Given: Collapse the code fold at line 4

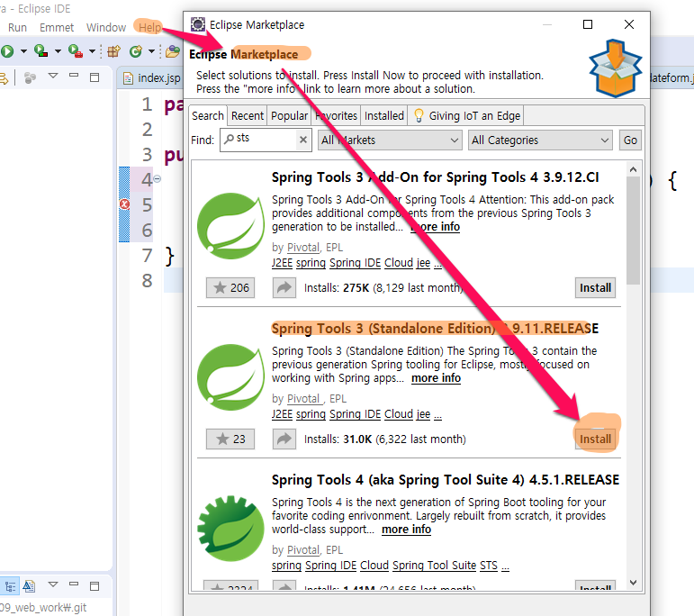Looking at the screenshot, I should [158, 179].
